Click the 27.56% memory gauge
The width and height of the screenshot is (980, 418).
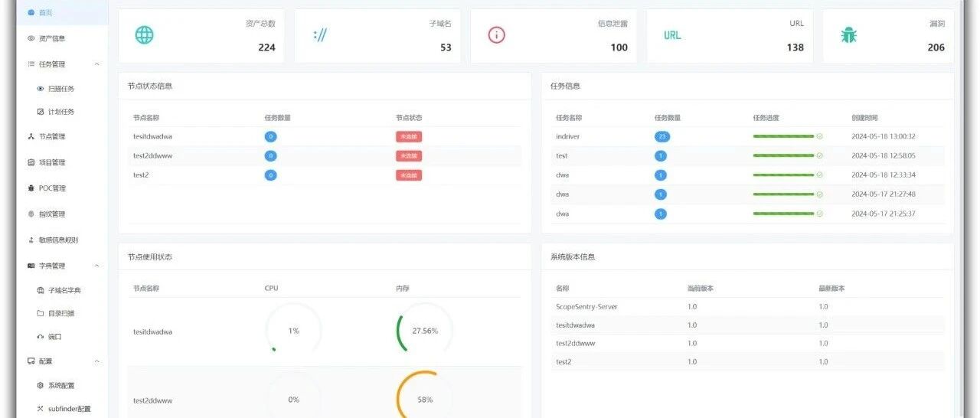(x=425, y=331)
